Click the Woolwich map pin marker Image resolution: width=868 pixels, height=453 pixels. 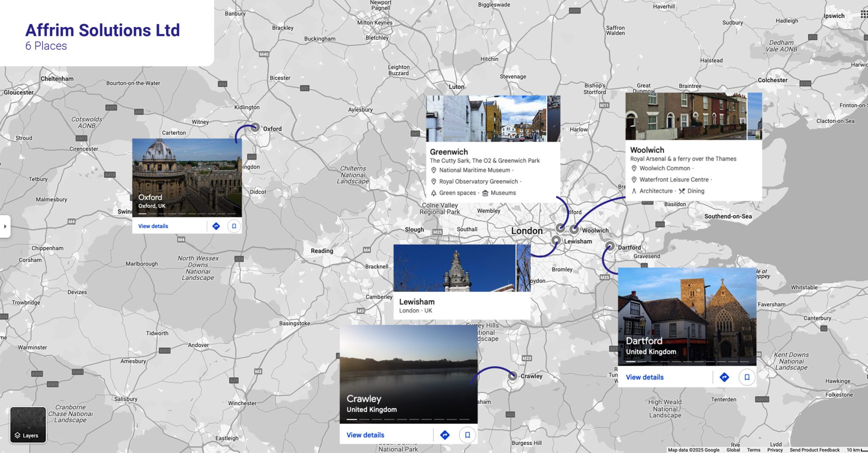tap(574, 229)
